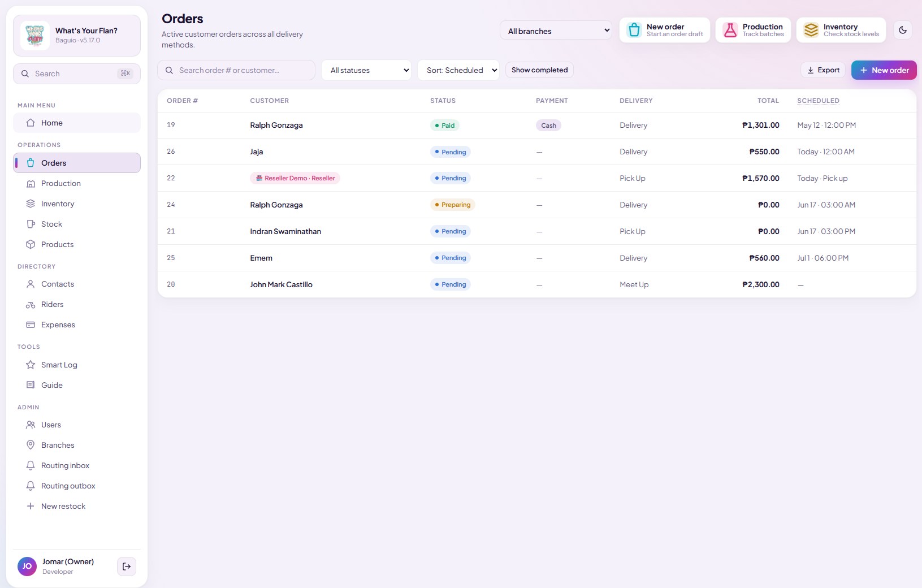Focus the Search order # or customer field

click(x=236, y=70)
